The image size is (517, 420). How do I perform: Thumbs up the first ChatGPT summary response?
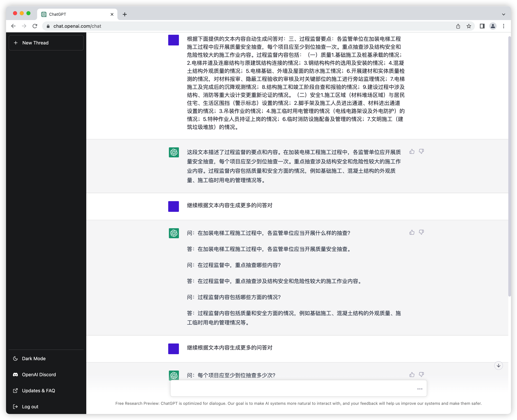(x=412, y=152)
